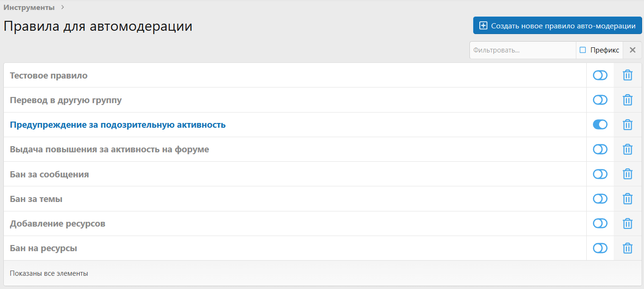Disable 'Предупреждение за подозрительную активность' toggle
644x289 pixels.
[600, 125]
